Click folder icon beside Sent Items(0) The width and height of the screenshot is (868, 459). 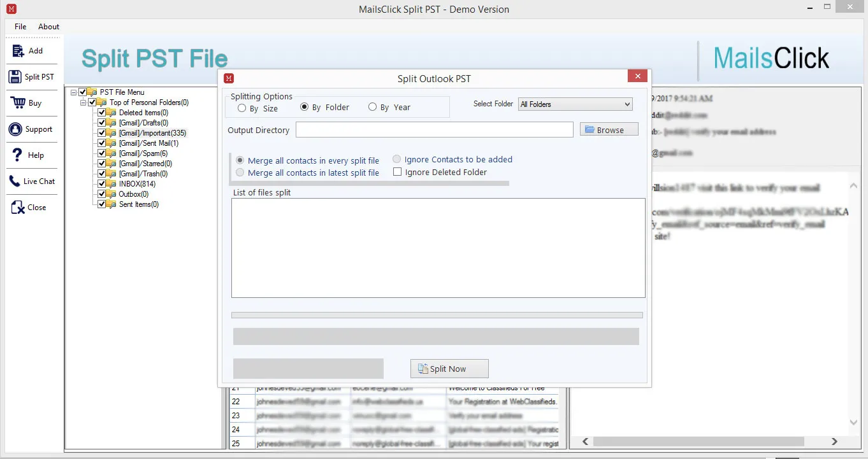click(x=112, y=204)
